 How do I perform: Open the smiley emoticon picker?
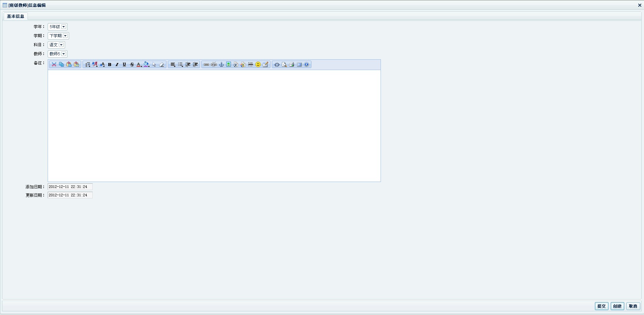pos(258,64)
